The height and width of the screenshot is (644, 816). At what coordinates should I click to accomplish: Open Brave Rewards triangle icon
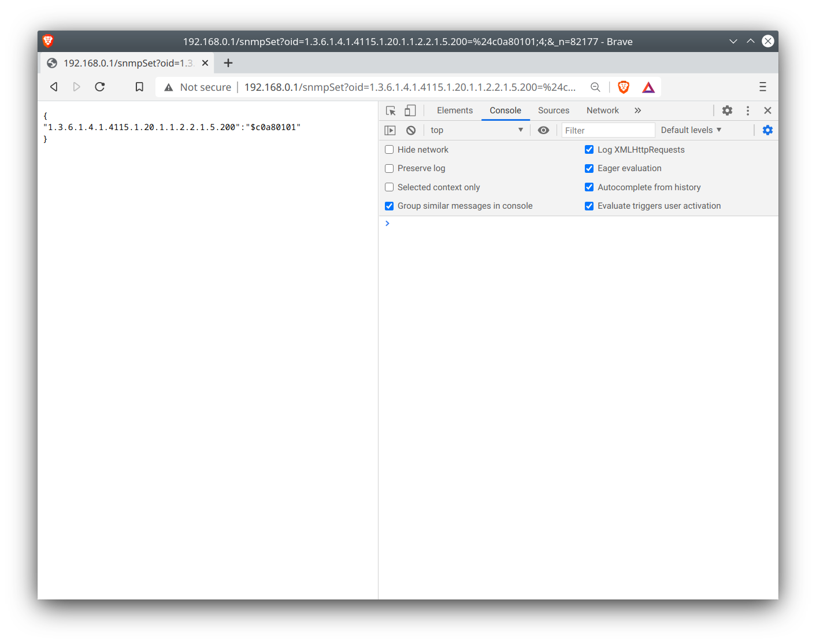point(648,87)
